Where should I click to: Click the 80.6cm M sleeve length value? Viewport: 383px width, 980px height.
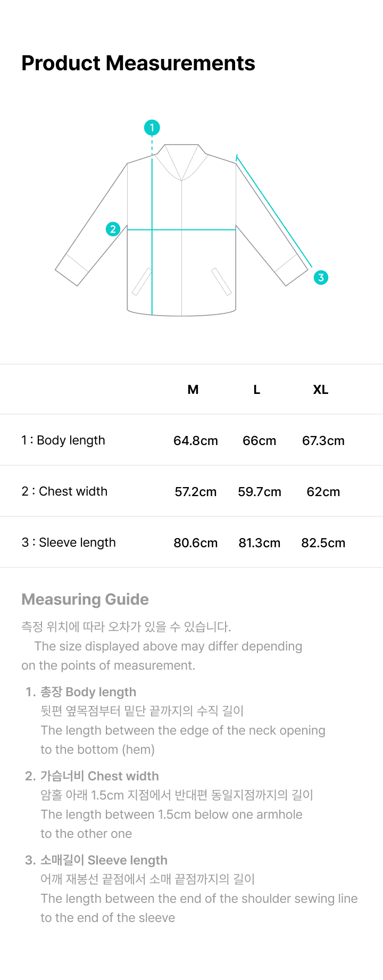coord(196,543)
